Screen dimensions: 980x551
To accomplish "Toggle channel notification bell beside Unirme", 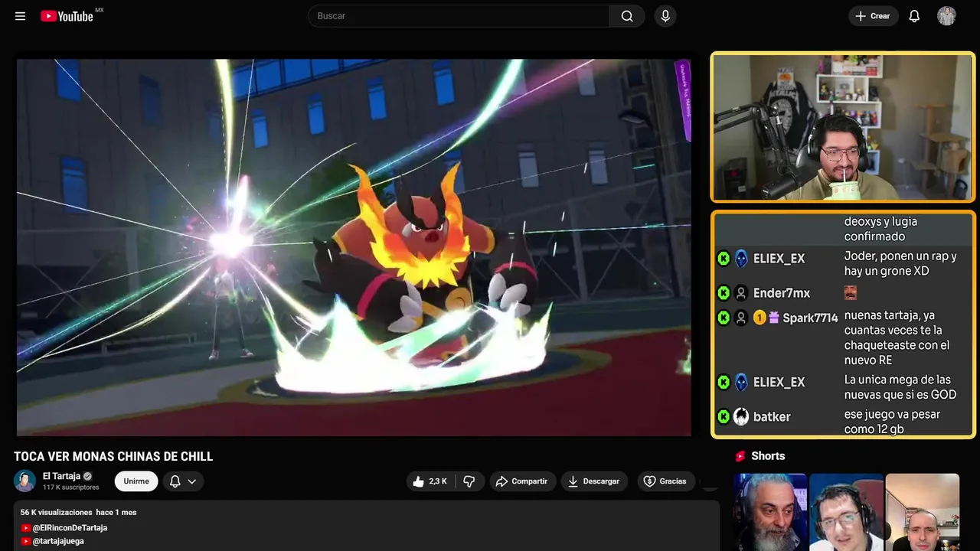I will pos(175,481).
